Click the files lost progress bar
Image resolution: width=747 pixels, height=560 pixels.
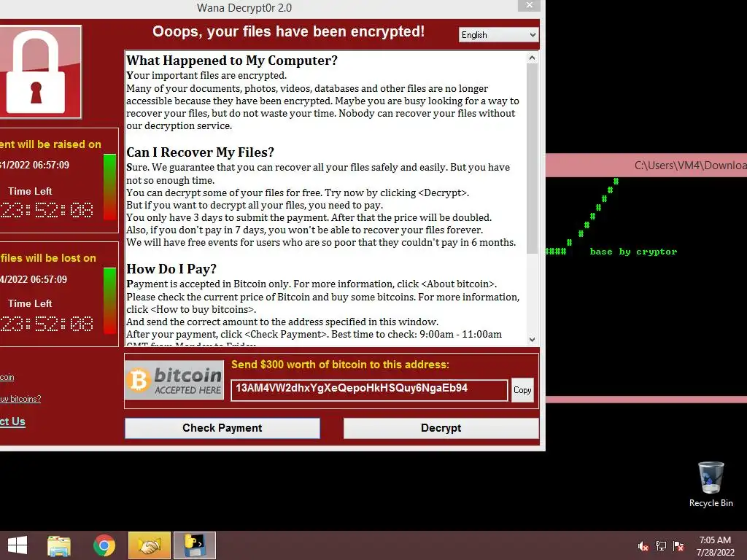tap(109, 301)
